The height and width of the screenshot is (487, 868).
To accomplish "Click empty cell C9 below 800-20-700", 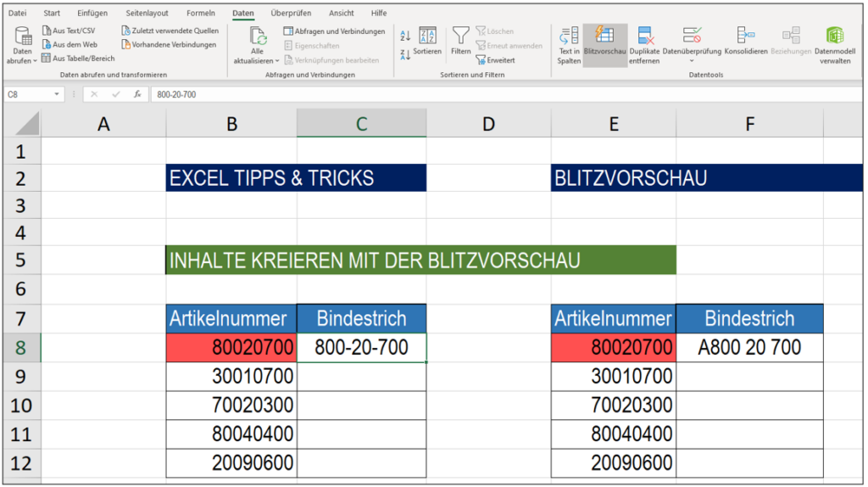I will coord(361,376).
